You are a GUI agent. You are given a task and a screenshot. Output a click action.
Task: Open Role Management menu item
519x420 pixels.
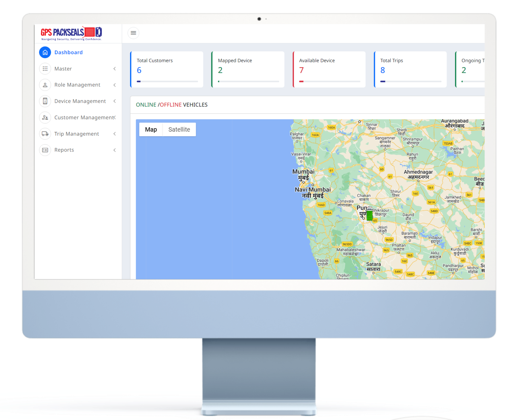coord(78,85)
